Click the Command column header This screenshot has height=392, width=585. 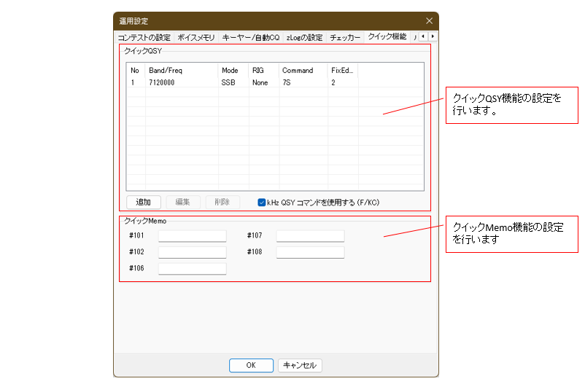coord(303,71)
